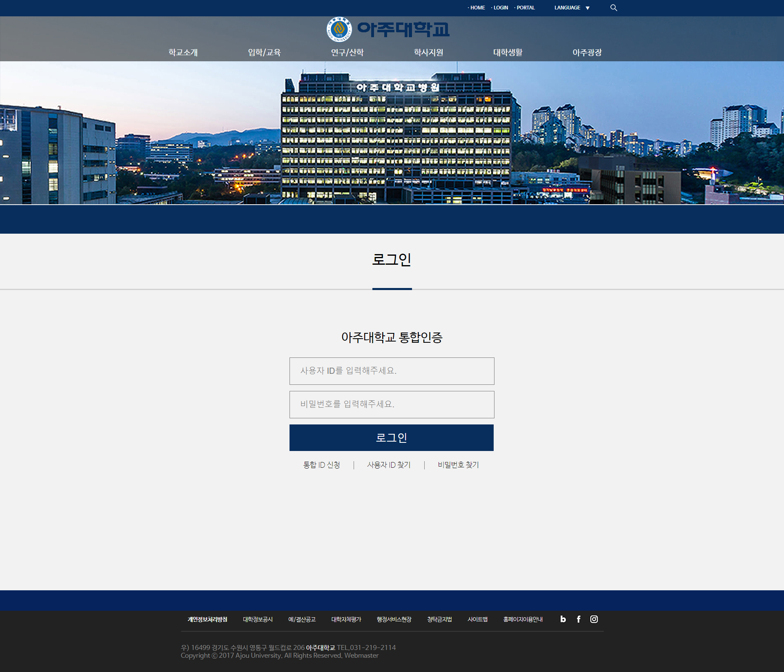Click 사용자 ID 찾기 link

389,465
